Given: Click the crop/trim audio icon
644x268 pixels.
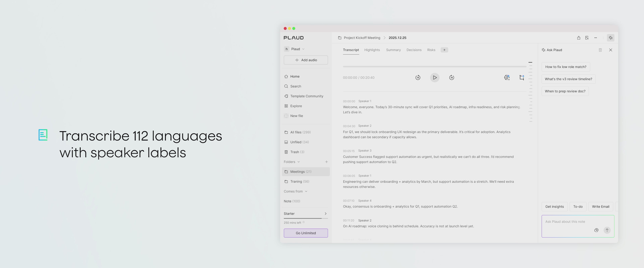Looking at the screenshot, I should (522, 77).
